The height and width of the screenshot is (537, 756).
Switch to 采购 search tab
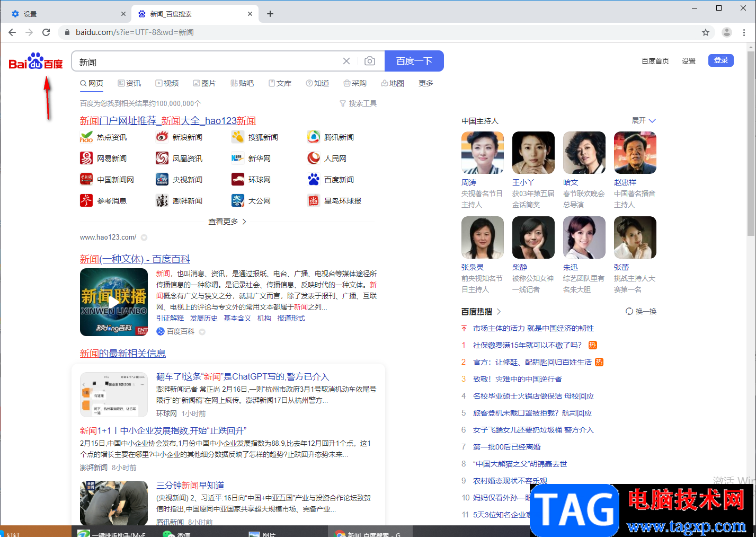click(355, 83)
